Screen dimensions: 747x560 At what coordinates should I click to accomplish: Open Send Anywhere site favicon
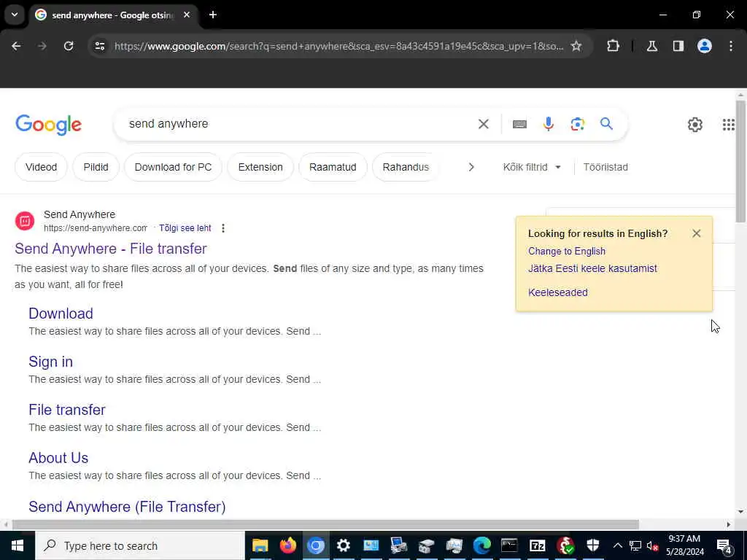[25, 221]
